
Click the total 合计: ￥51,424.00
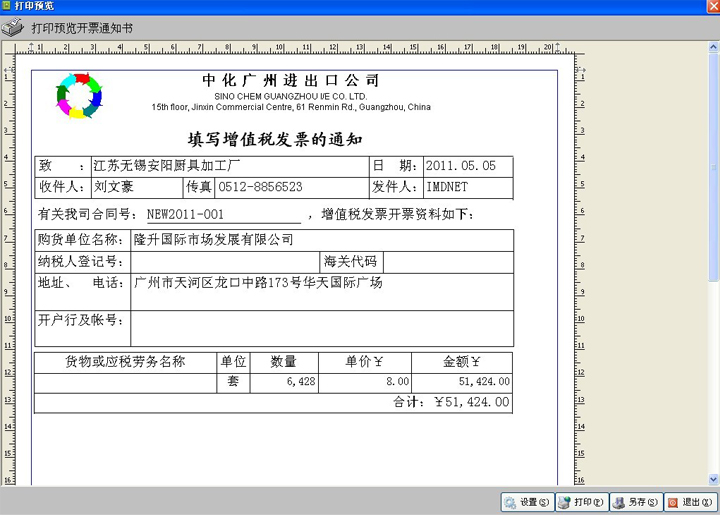[x=451, y=402]
